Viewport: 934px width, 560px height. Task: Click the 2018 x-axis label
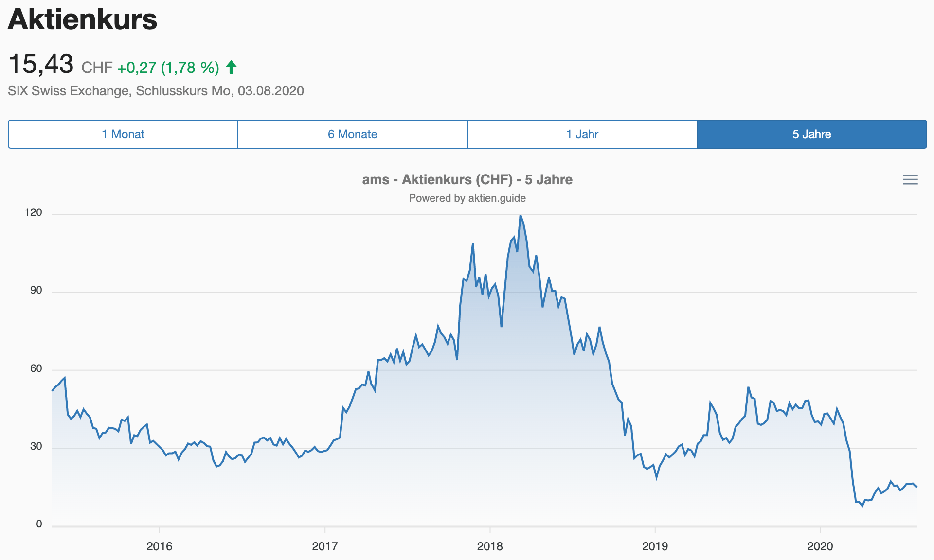click(490, 546)
